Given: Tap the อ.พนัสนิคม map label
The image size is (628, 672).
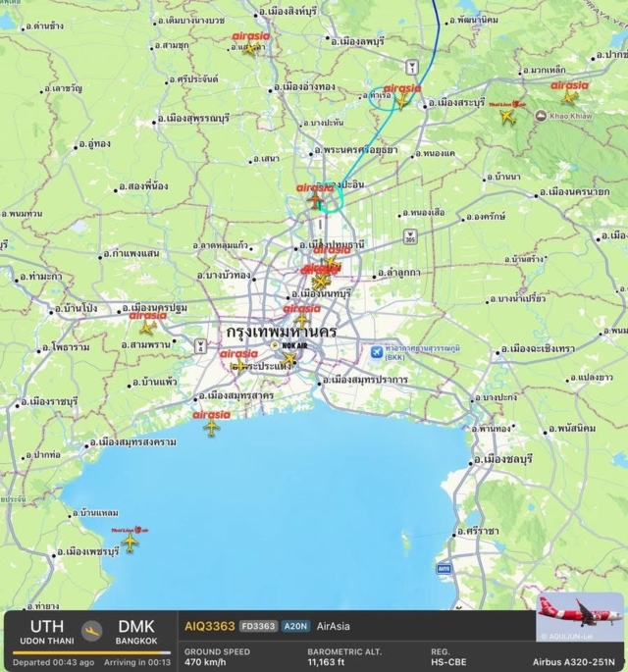Looking at the screenshot, I should 572,428.
